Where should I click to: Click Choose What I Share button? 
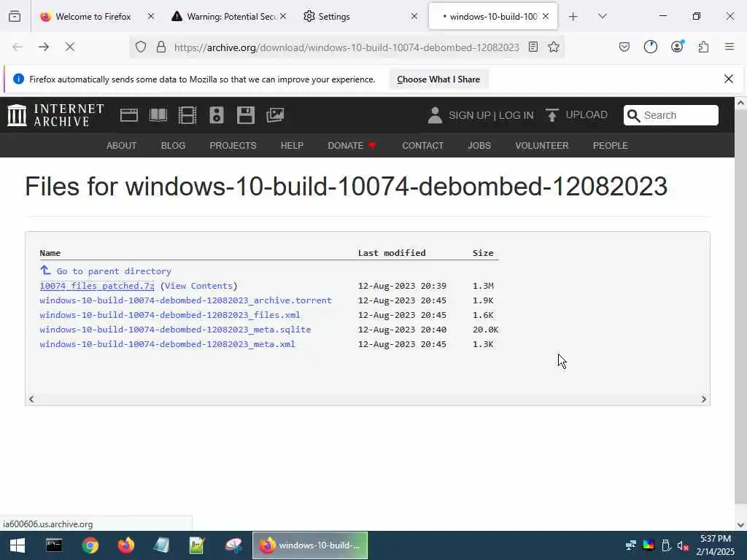coord(438,79)
